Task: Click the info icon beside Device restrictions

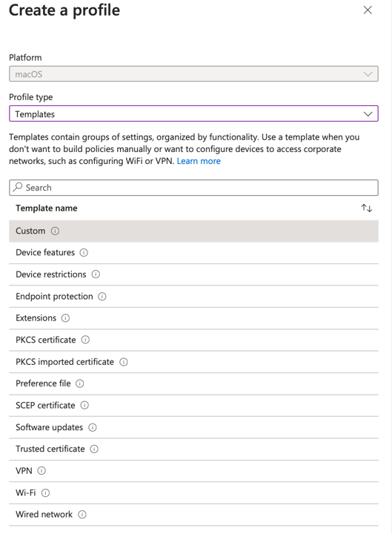Action: [96, 274]
